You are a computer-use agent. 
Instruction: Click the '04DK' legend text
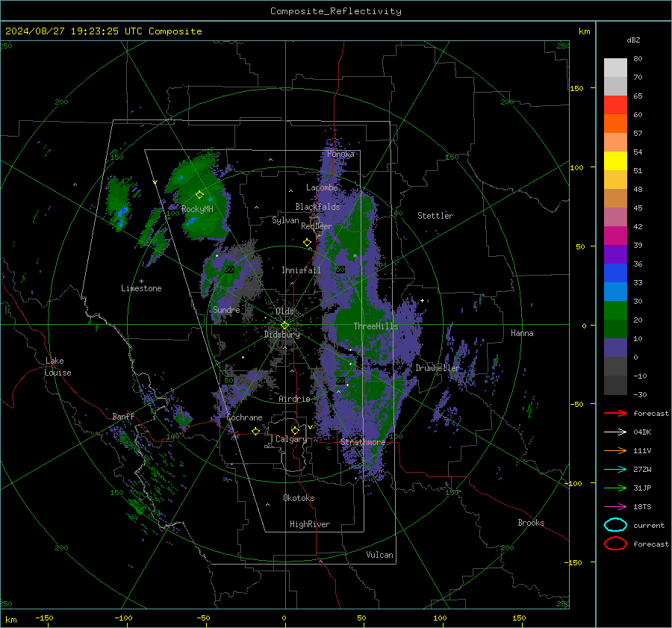tap(642, 432)
